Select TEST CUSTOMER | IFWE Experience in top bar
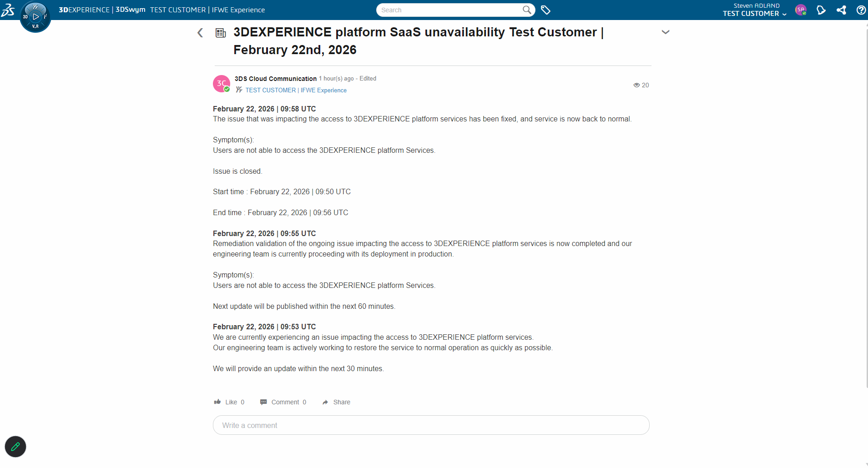 (207, 10)
